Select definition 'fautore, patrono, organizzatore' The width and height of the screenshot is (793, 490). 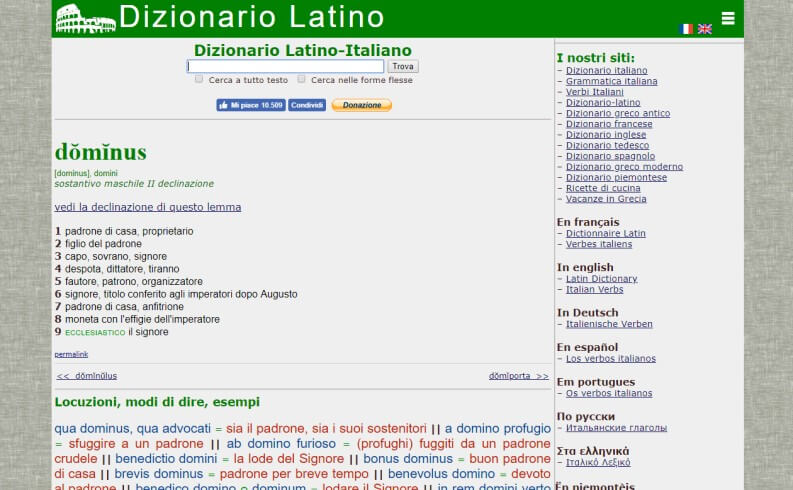[134, 281]
